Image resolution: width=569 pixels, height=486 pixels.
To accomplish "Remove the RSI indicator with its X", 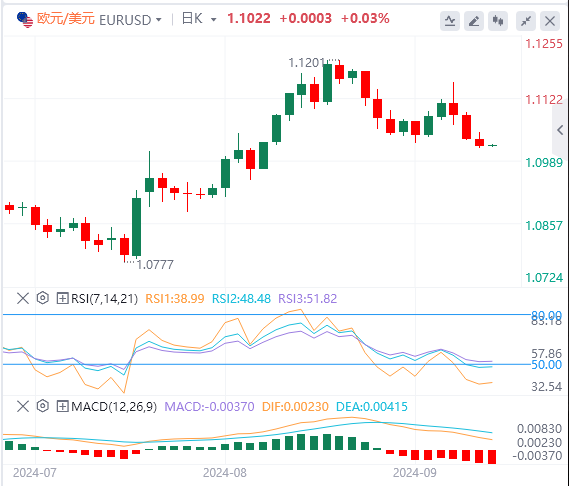I will [x=23, y=299].
